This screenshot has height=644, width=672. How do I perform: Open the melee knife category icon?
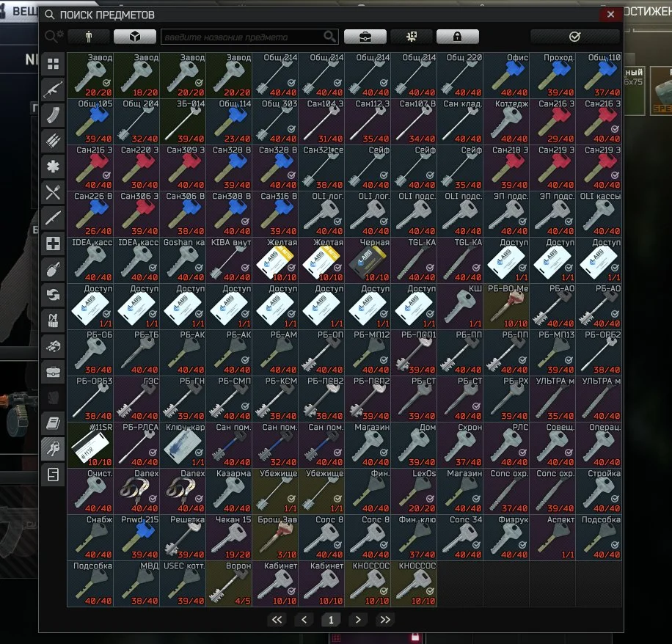(53, 218)
